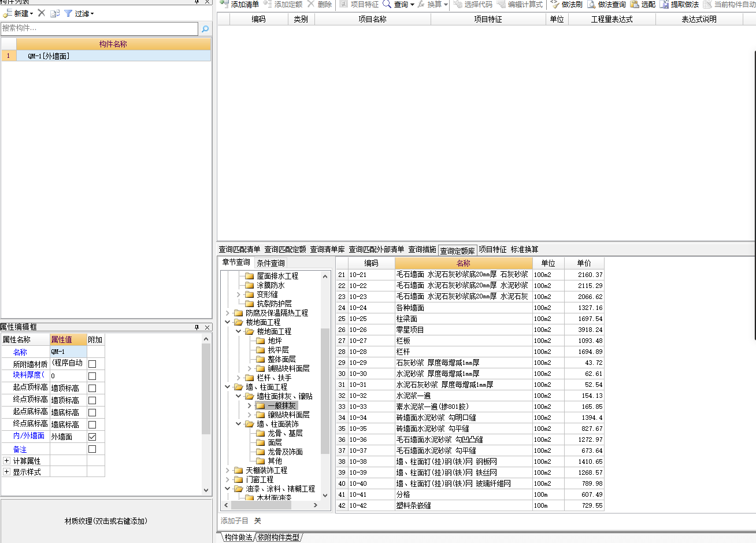Toggle 附加 checkbox for 起点顶标高

coord(92,388)
